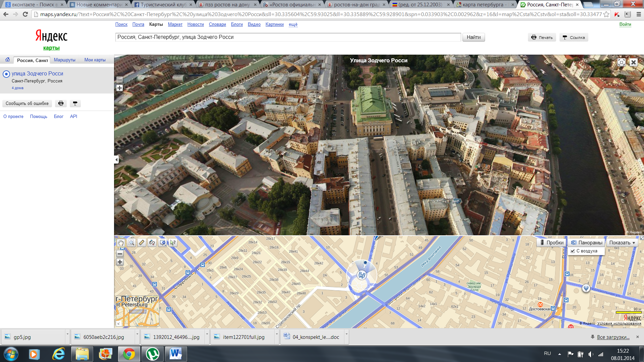Click the Достоевская metro station icon

(540, 305)
